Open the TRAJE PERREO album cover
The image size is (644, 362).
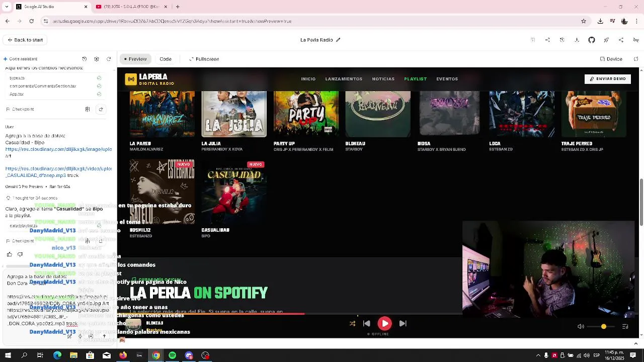(x=594, y=114)
